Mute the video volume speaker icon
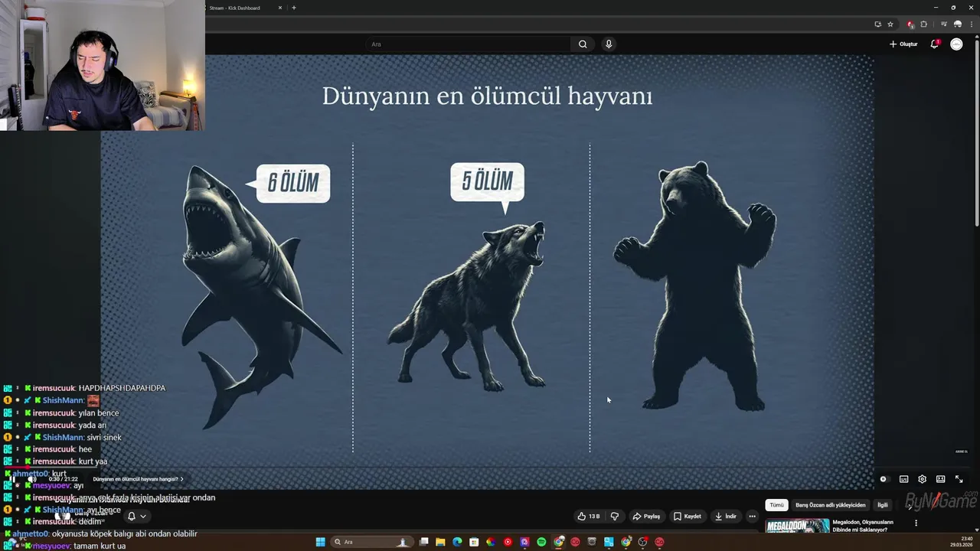 coord(31,479)
